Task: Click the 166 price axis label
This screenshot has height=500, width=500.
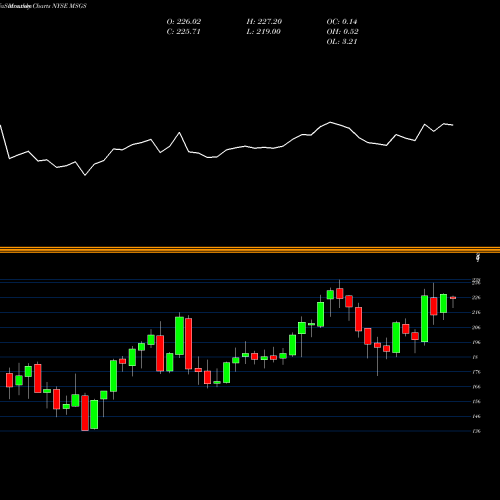Action: point(477,387)
